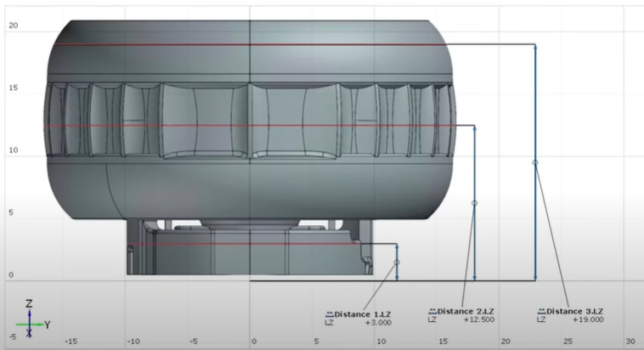The image size is (644, 350).
Task: Select the Distance 2 circular leader handle
Action: (x=474, y=203)
